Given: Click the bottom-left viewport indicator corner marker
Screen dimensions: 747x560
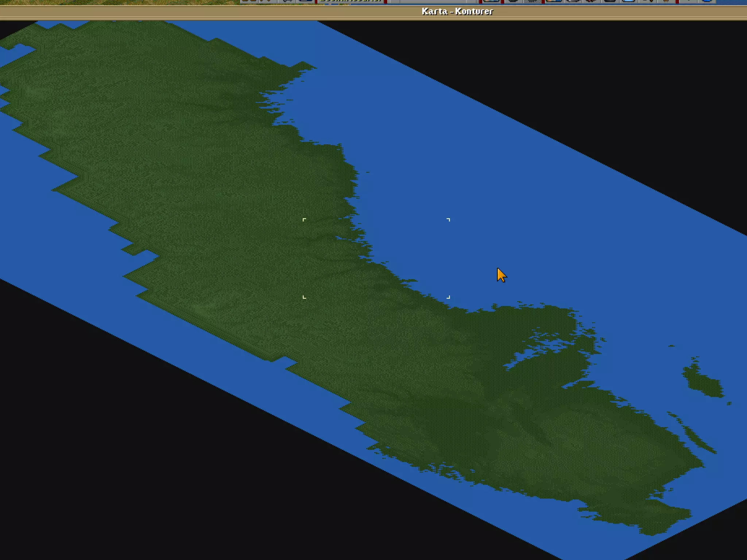Looking at the screenshot, I should pos(304,297).
